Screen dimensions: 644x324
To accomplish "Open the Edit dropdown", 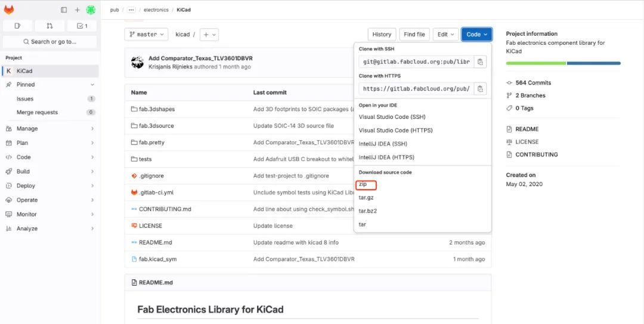I will pos(445,35).
